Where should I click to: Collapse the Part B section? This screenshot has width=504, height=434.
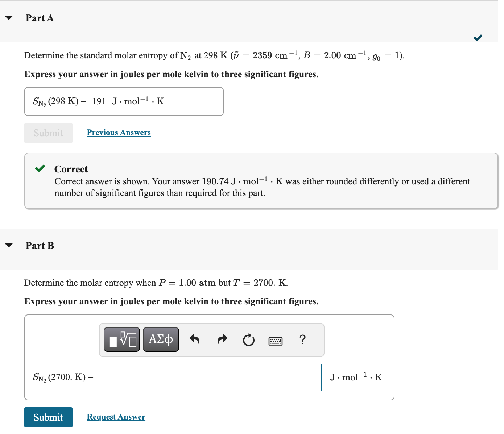9,245
